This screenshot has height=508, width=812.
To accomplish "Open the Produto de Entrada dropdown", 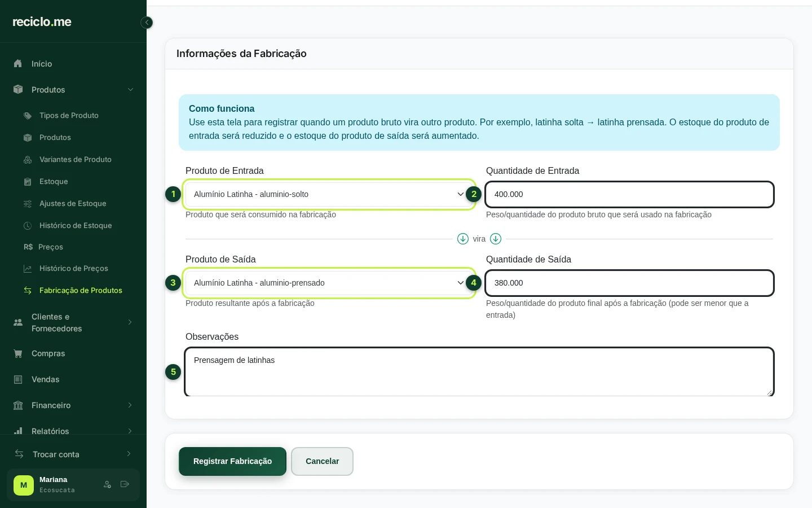I will [x=329, y=194].
